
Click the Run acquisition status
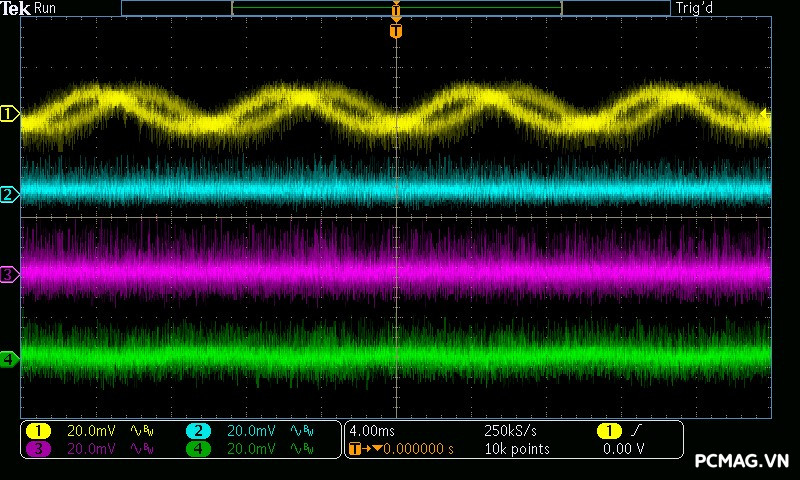[46, 8]
